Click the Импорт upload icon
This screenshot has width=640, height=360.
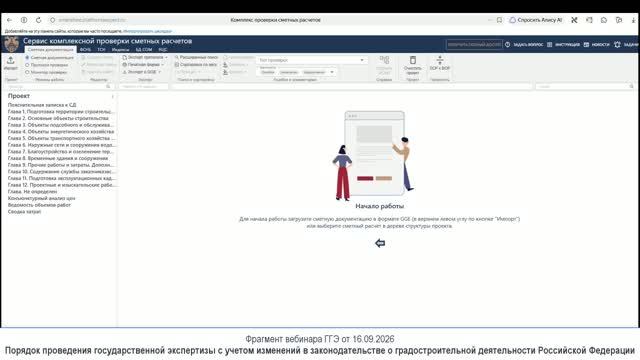click(x=11, y=60)
